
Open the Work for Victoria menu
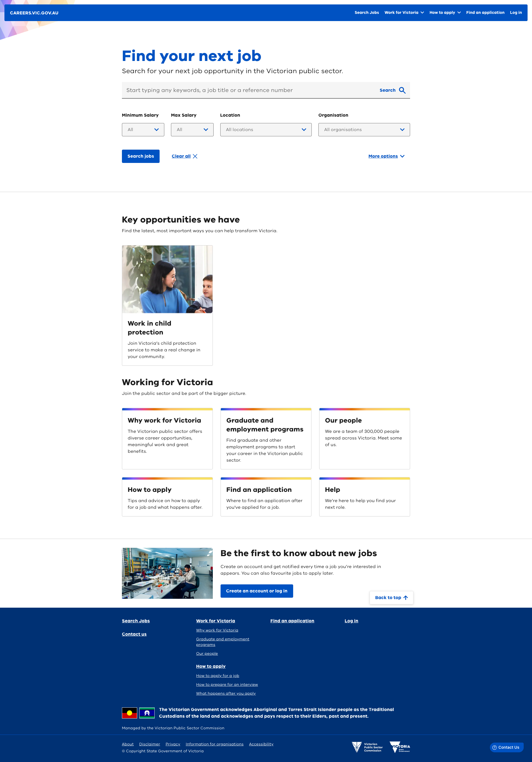point(404,13)
